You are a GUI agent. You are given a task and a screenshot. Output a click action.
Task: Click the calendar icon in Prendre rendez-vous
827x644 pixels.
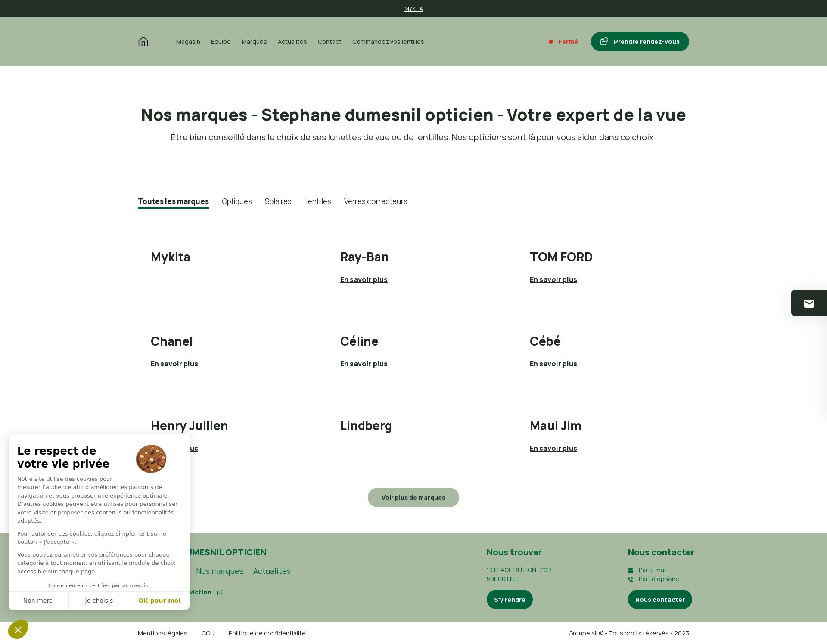tap(604, 41)
